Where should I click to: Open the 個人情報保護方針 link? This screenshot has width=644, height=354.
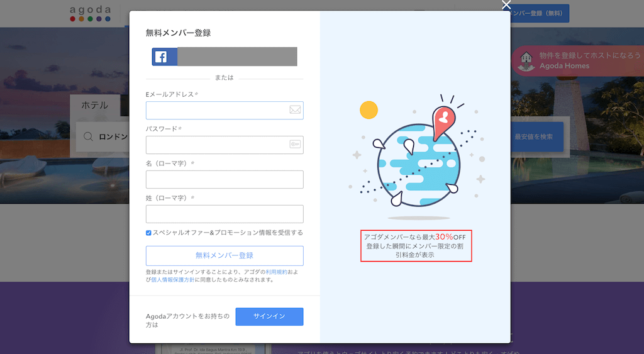coord(172,280)
